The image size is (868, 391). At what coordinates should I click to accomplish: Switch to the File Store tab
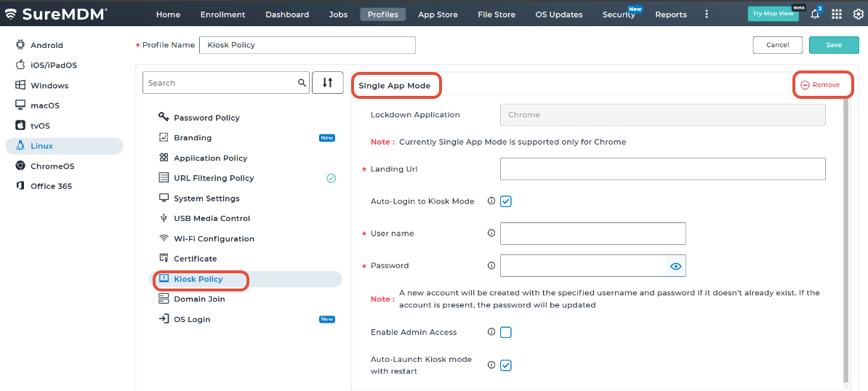click(497, 15)
